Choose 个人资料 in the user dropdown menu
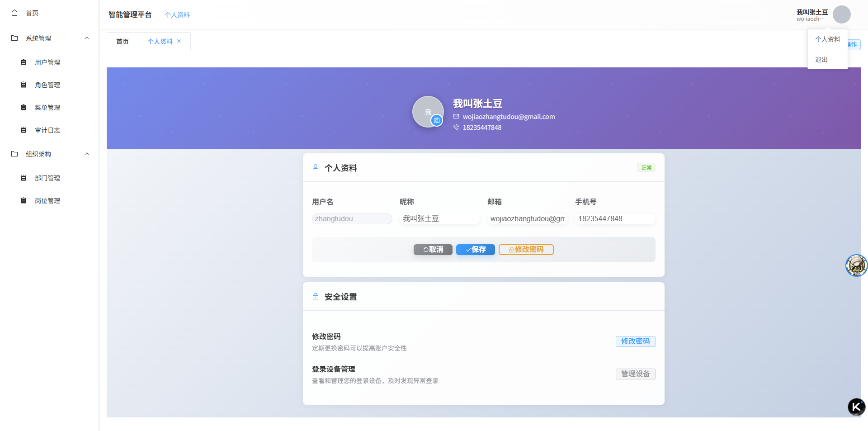Image resolution: width=868 pixels, height=431 pixels. coord(828,39)
